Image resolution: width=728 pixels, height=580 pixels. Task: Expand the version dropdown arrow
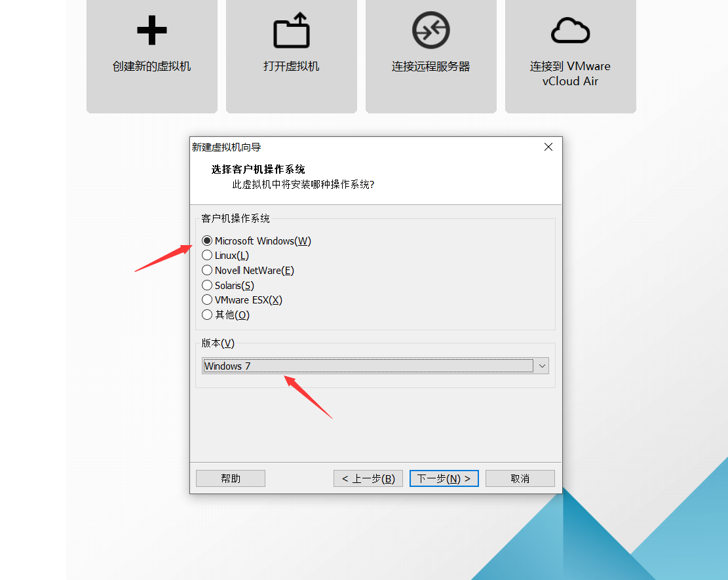[x=542, y=366]
